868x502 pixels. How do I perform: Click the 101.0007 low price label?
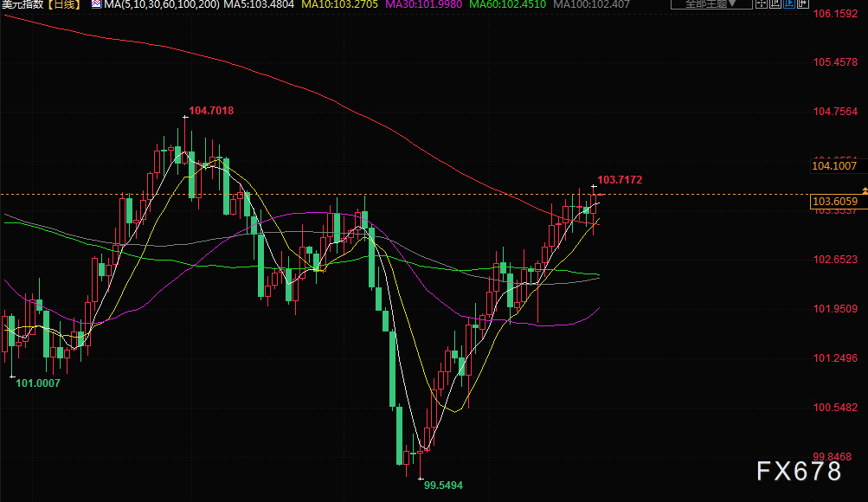37,383
